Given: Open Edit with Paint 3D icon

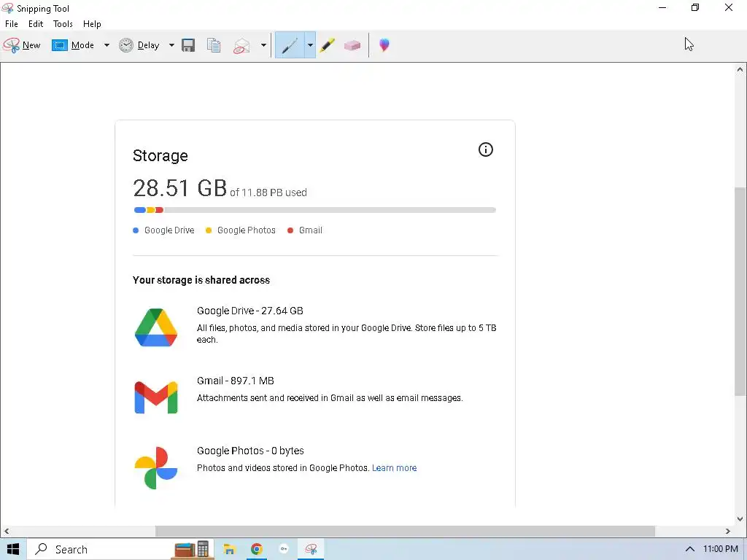Looking at the screenshot, I should pyautogui.click(x=384, y=45).
